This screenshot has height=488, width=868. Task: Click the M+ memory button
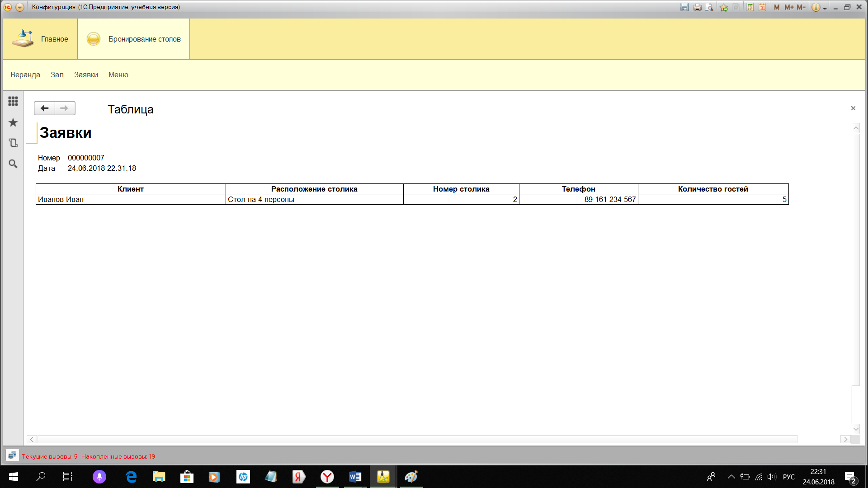(x=789, y=7)
